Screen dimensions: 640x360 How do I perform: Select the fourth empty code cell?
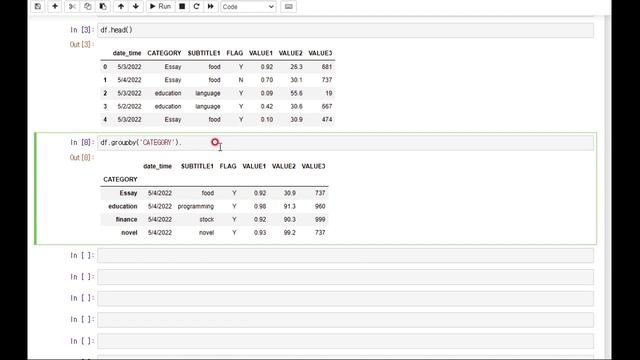pyautogui.click(x=345, y=320)
